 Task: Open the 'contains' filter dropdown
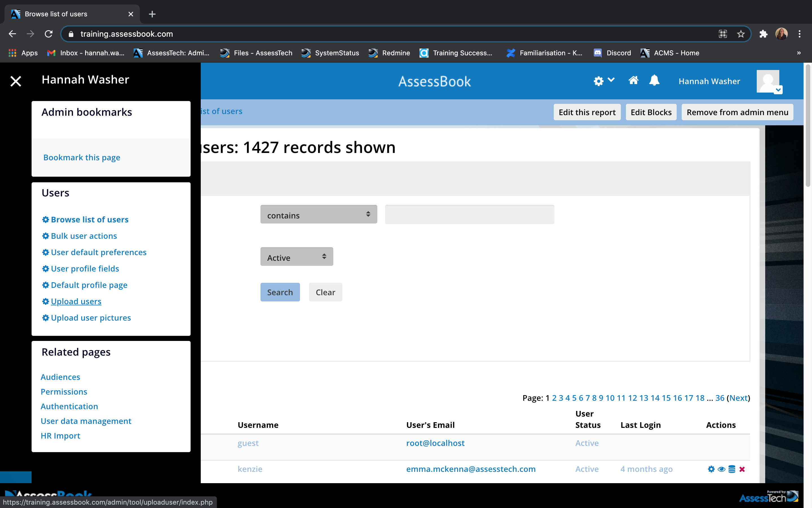(x=318, y=214)
